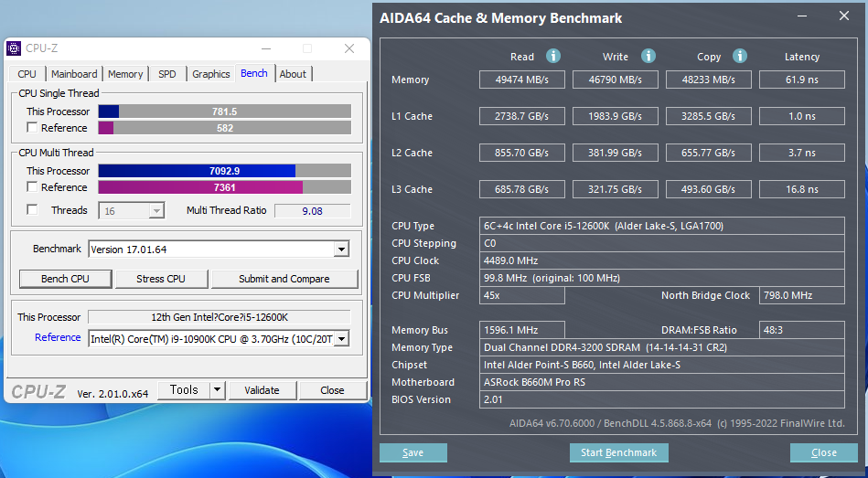Click Memory Type DDR4-3200 field
Image resolution: width=868 pixels, height=478 pixels.
pos(662,347)
